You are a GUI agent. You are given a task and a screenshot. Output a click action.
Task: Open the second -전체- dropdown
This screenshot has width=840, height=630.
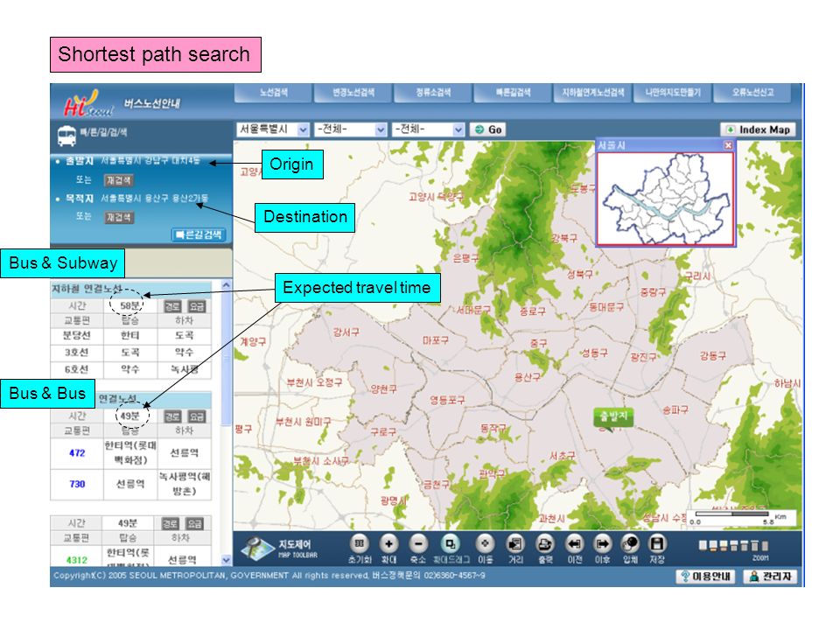click(428, 129)
